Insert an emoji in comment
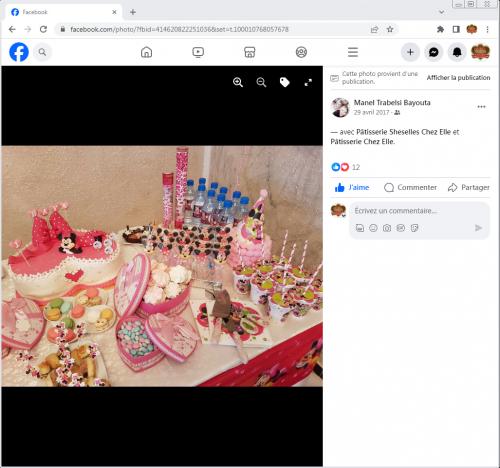 (x=373, y=228)
